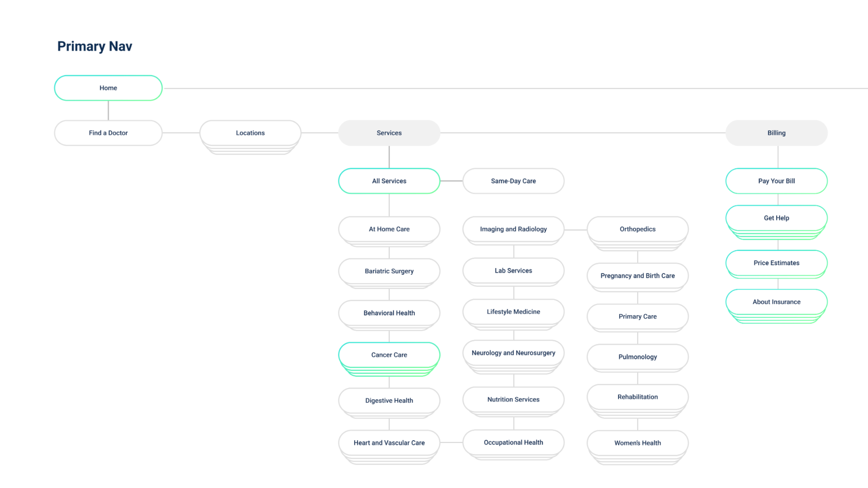The height and width of the screenshot is (488, 868).
Task: Click the Orthopedics stacked node
Action: click(x=637, y=229)
